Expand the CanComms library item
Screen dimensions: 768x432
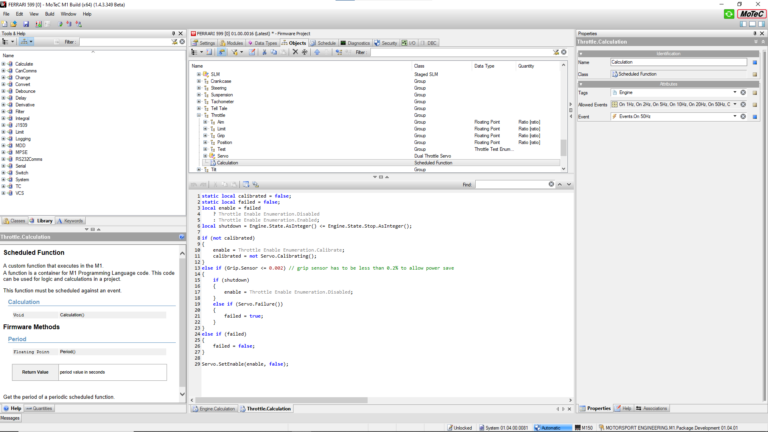pos(3,71)
